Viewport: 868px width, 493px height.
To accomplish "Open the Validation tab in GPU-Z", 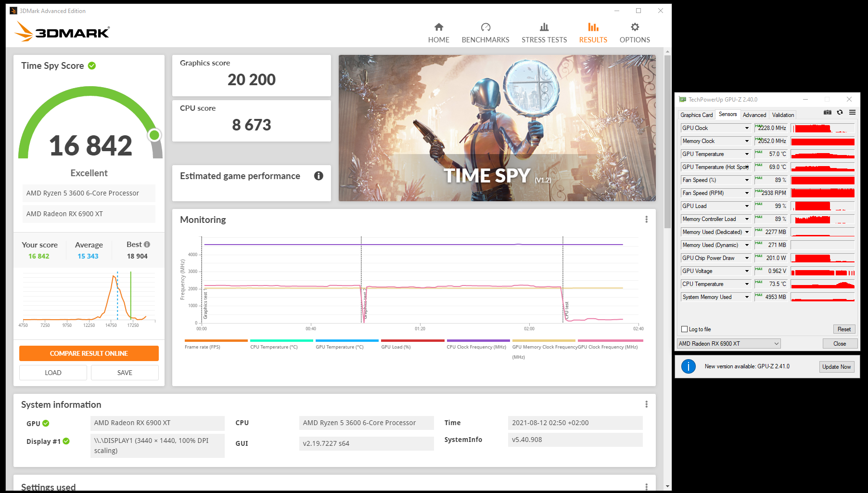I will tap(783, 115).
